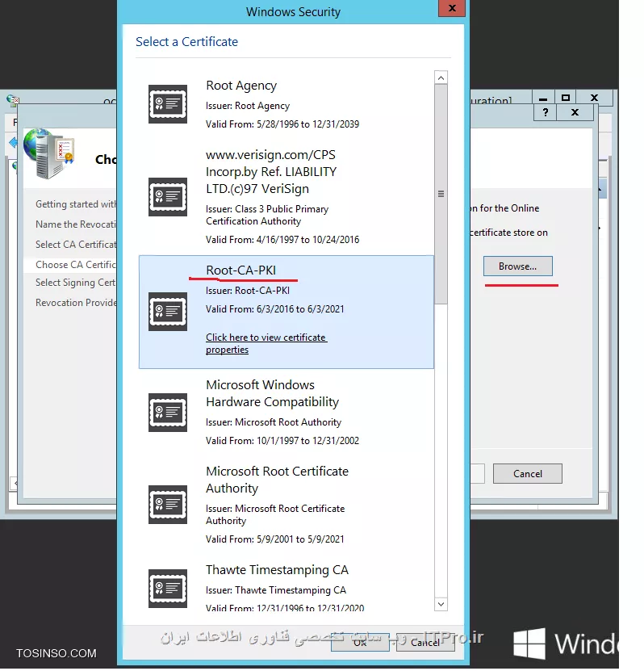Click 'Issuer: Class 3 Public Primary' text
Image resolution: width=644 pixels, height=671 pixels.
267,209
